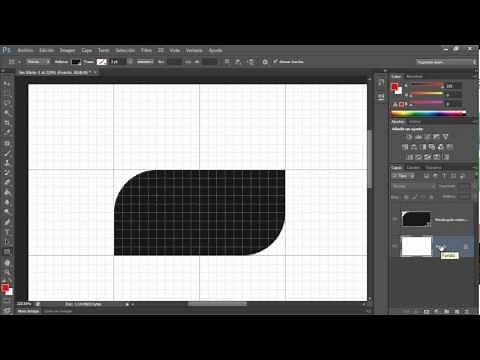
Task: Select the Clone Stamp tool
Action: [7, 163]
